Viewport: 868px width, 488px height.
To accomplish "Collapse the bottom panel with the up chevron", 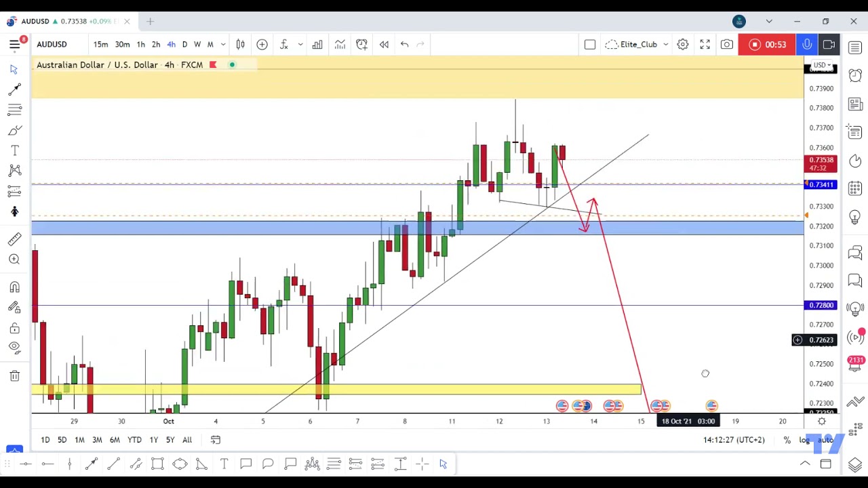I will pyautogui.click(x=805, y=464).
